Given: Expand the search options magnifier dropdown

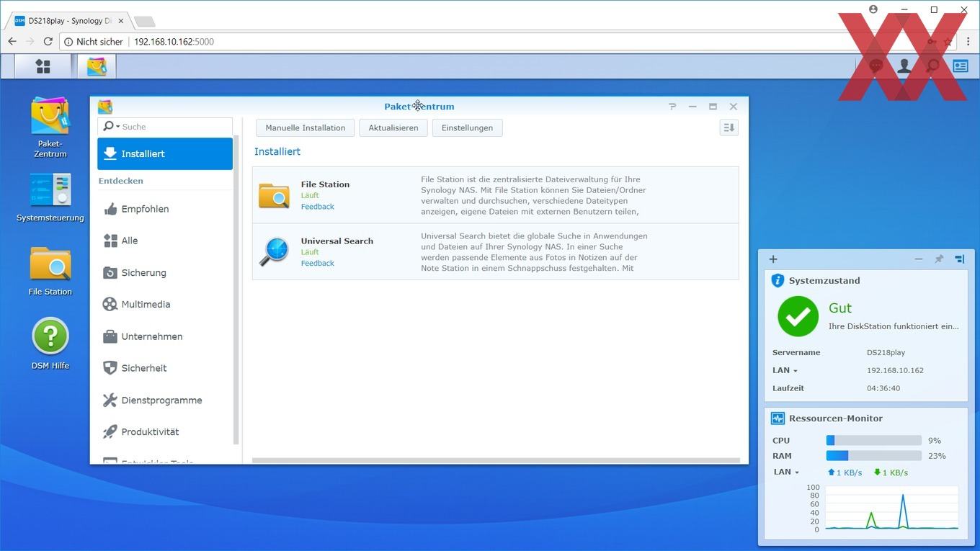Looking at the screenshot, I should [x=111, y=126].
